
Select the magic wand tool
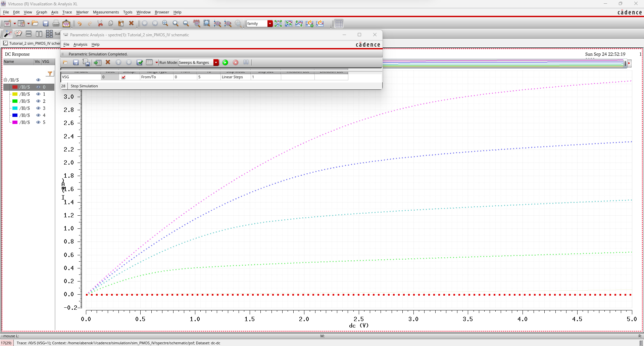(x=7, y=34)
